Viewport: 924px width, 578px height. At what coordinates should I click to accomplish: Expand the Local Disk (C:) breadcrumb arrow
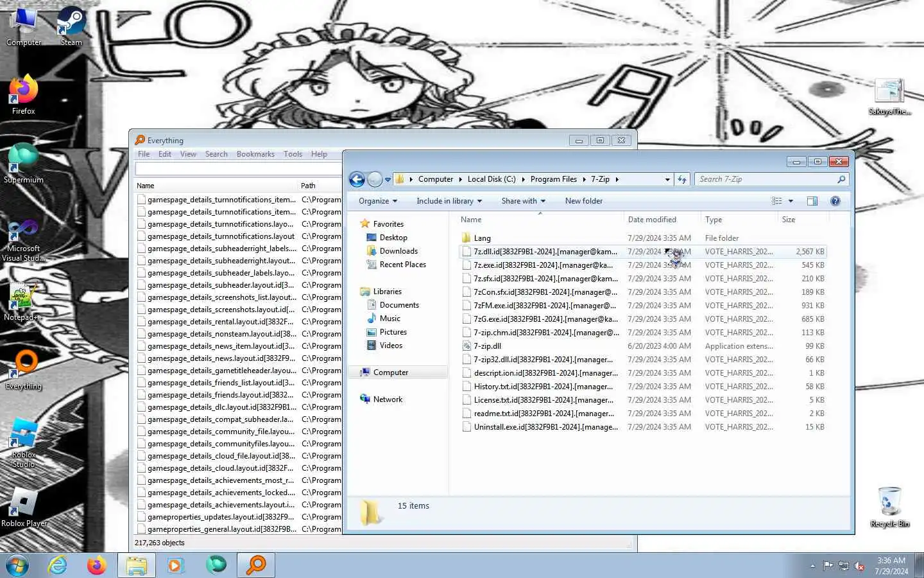[x=523, y=179]
